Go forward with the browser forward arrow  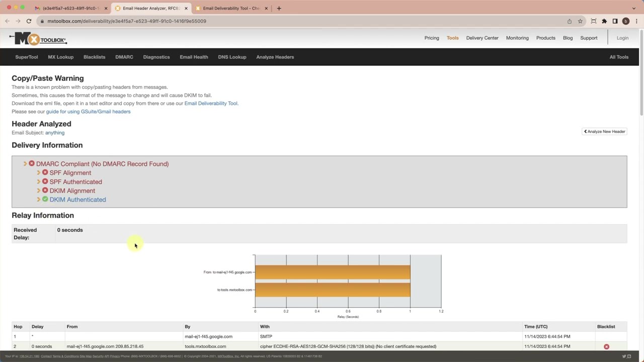[18, 21]
